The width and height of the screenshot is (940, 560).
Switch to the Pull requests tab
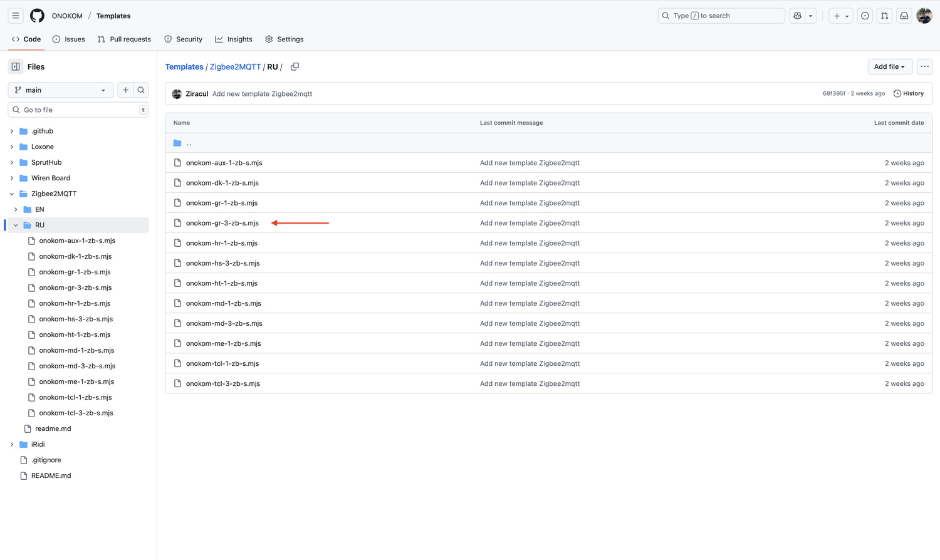(124, 39)
